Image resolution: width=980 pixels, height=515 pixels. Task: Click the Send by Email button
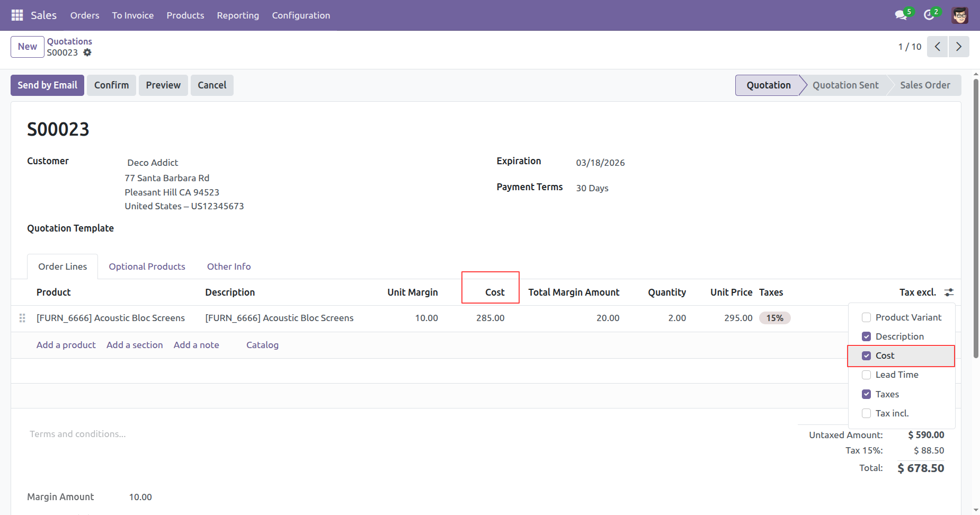pos(47,85)
